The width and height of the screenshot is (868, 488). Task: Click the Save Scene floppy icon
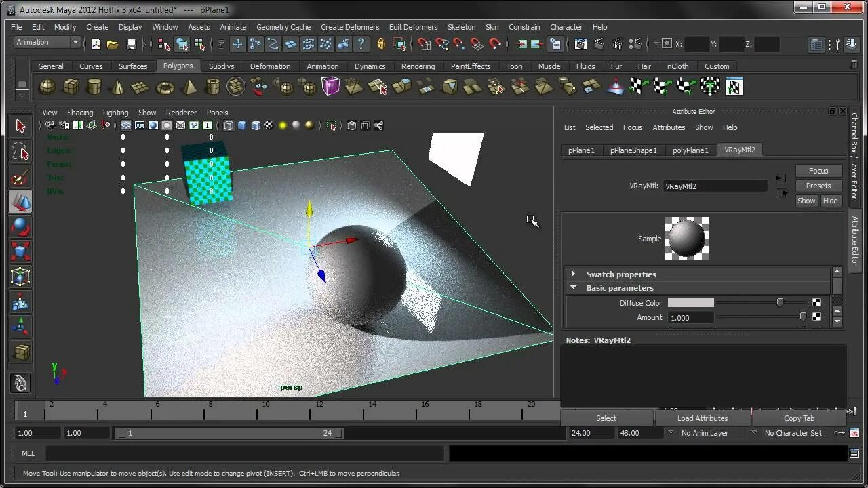pos(131,44)
